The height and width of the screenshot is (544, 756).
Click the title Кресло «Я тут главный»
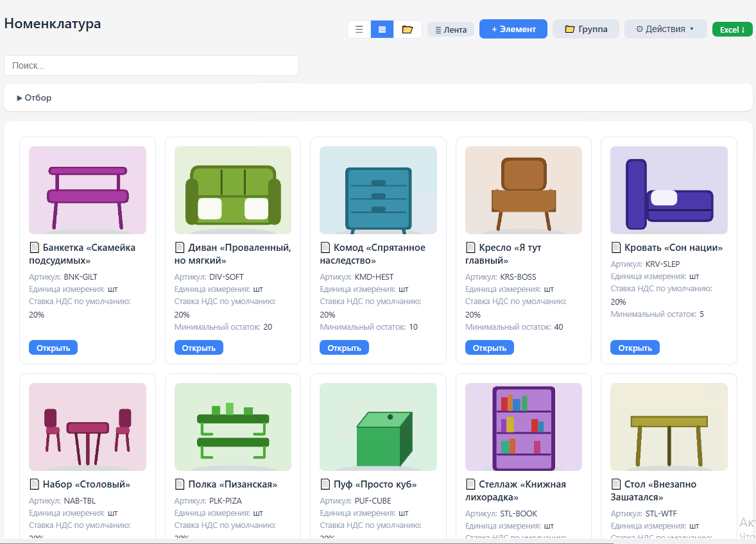tap(503, 254)
